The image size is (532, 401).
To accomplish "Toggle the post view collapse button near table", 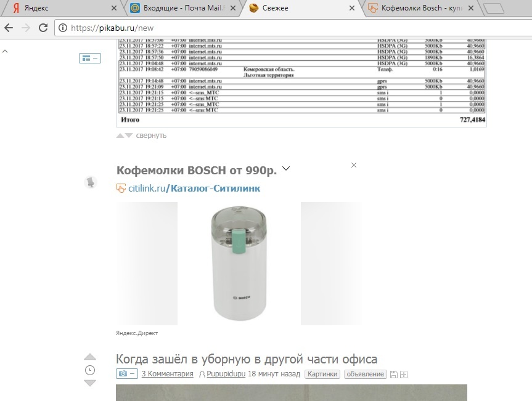I will tap(90, 59).
